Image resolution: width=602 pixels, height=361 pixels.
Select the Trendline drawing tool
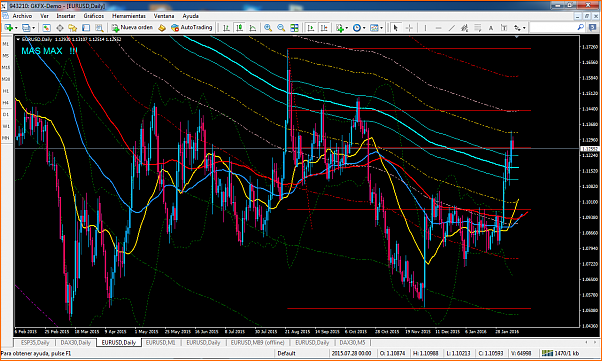coord(452,28)
